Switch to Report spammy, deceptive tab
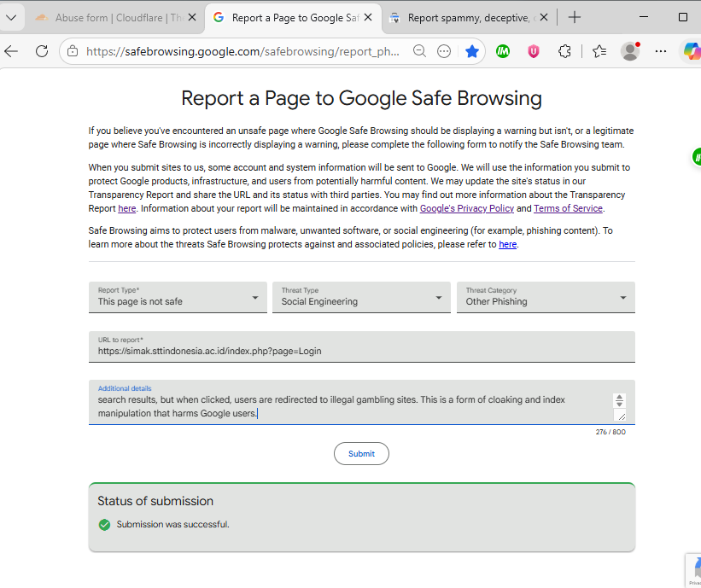The height and width of the screenshot is (588, 701). tap(470, 18)
